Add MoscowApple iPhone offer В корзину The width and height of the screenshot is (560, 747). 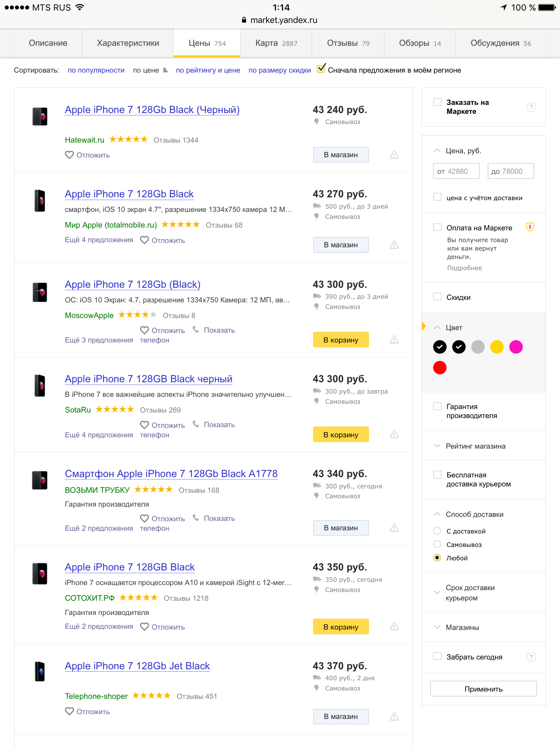click(341, 340)
